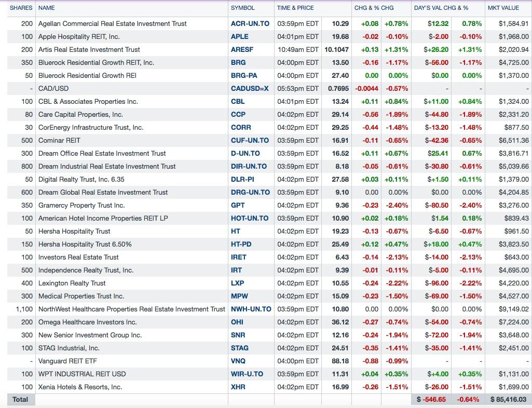Click the HOT-UN.TO symbol
The width and height of the screenshot is (532, 408).
(x=250, y=218)
